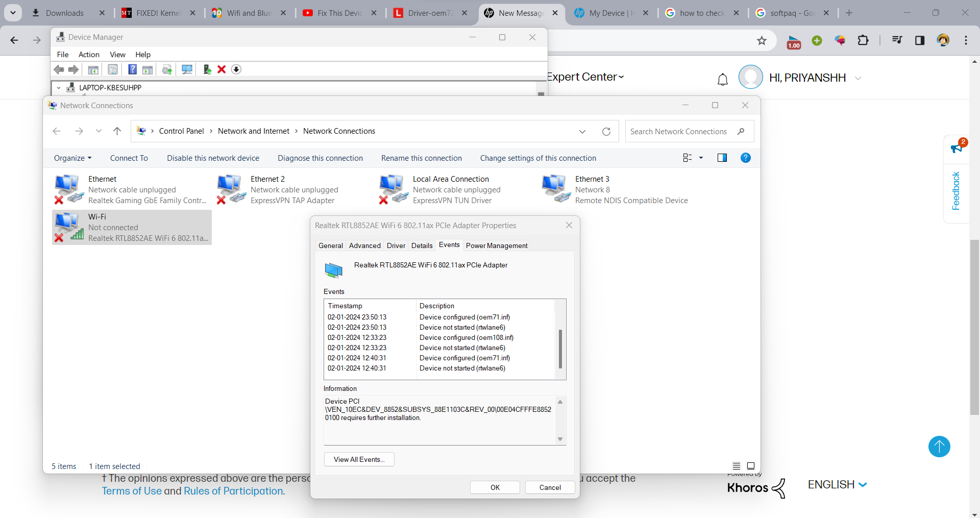The height and width of the screenshot is (518, 980).
Task: Select Scan for hardware changes in Device Manager
Action: click(x=187, y=69)
